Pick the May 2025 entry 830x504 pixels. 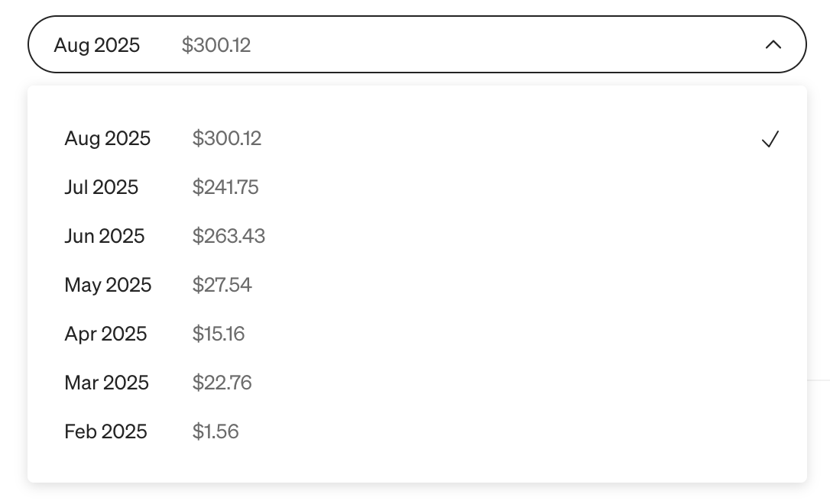coord(108,285)
